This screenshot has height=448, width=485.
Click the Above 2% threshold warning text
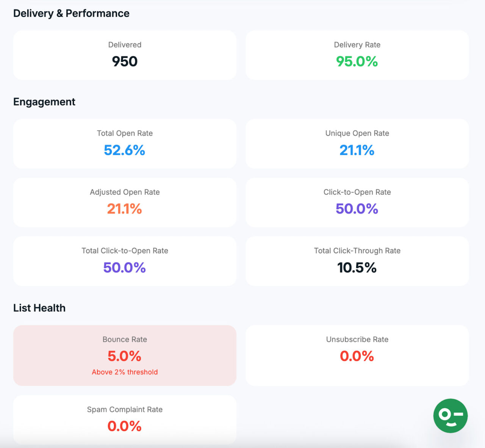125,372
